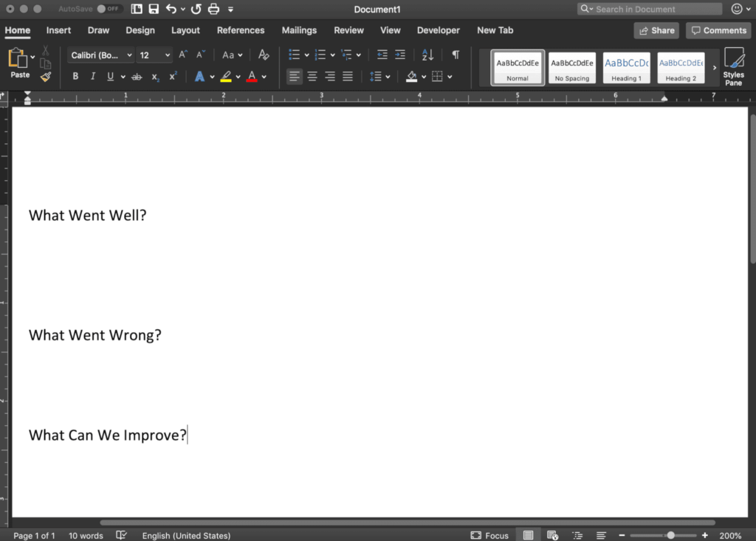The image size is (756, 541).
Task: Expand the font size dropdown
Action: [167, 55]
